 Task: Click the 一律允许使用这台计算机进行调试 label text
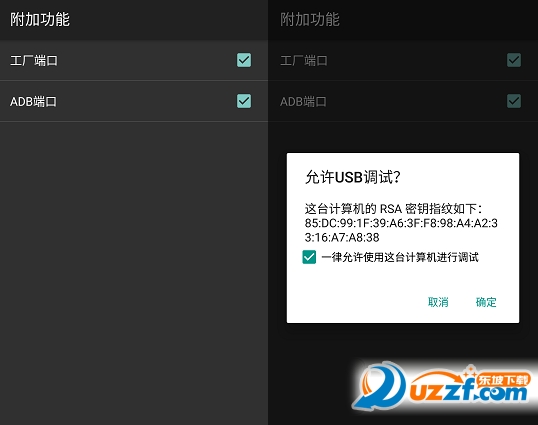point(400,257)
